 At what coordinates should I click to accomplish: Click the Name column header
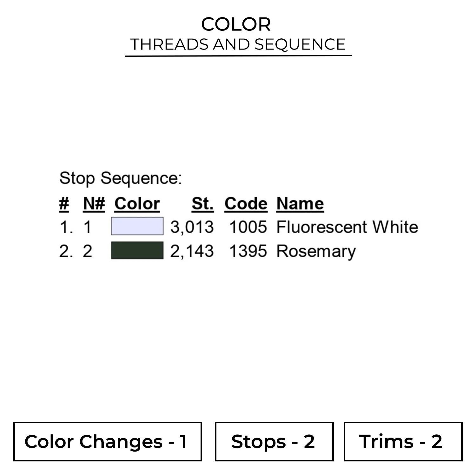(300, 203)
